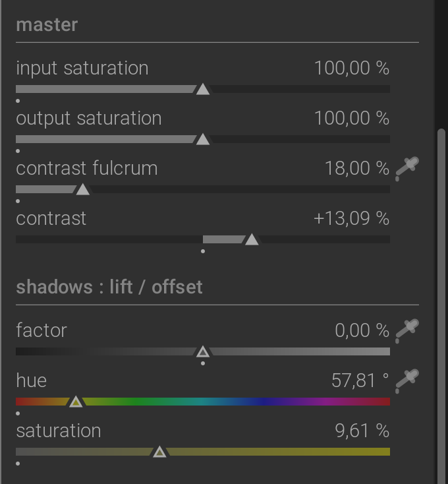Activate the shadows factor color picker
The height and width of the screenshot is (484, 448).
click(x=407, y=331)
